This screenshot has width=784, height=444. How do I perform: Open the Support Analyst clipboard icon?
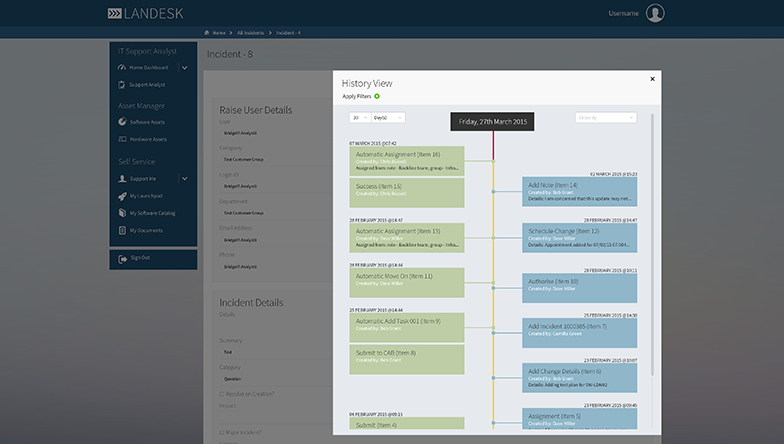point(122,85)
